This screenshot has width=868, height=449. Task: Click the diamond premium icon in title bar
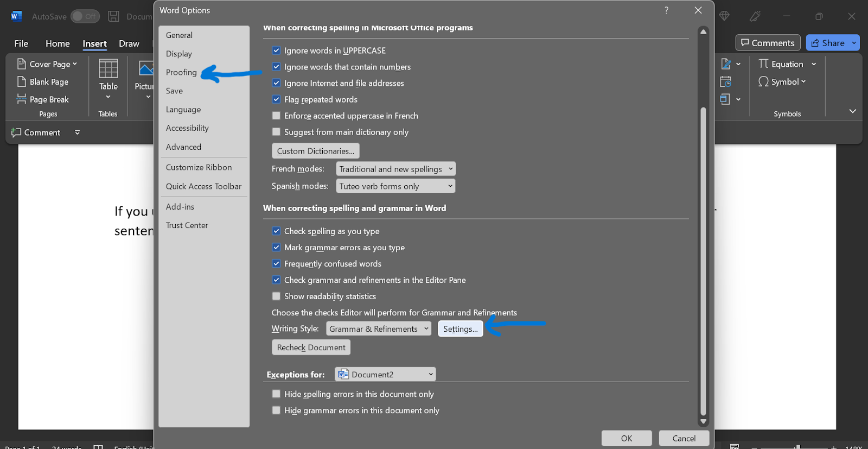pos(724,16)
